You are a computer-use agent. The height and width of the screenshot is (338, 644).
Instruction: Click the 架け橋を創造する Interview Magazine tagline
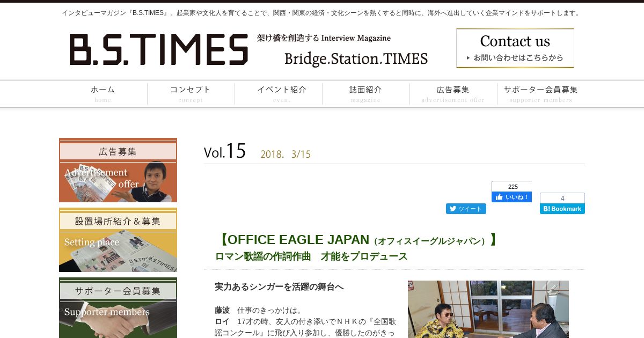324,38
